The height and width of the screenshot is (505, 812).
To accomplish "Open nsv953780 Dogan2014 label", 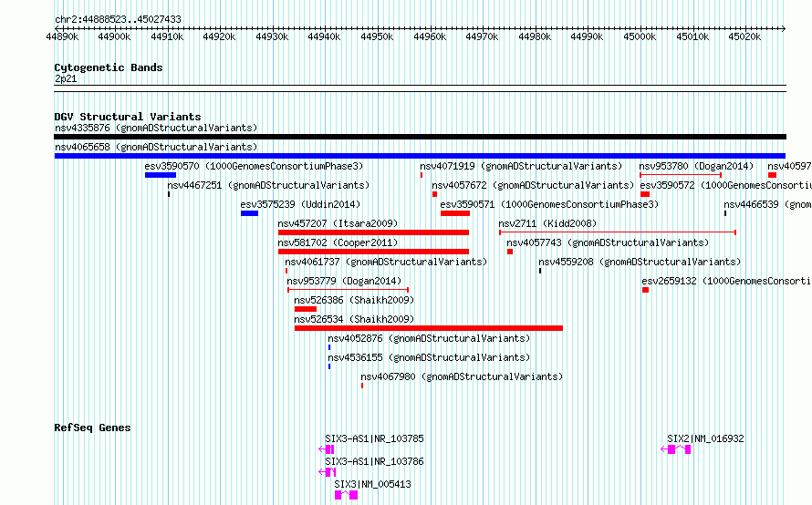I will [x=696, y=166].
